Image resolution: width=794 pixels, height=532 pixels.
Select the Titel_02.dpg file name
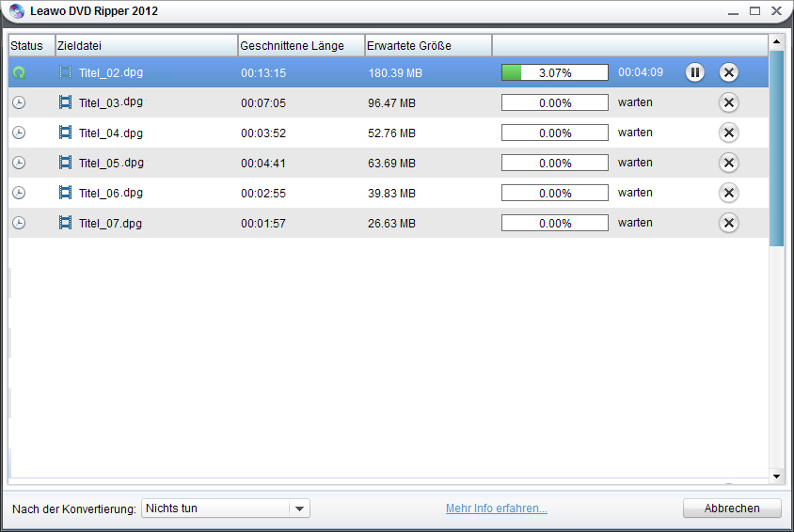coord(111,72)
